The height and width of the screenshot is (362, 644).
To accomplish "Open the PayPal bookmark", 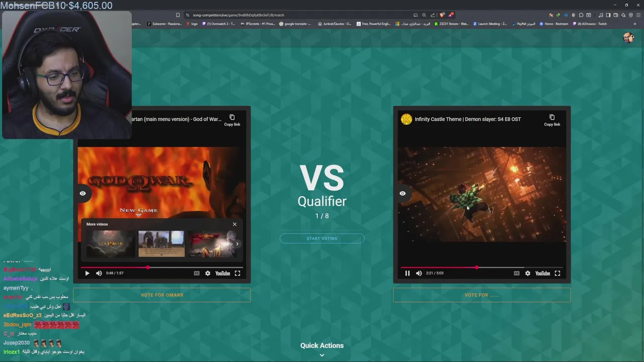I will pos(524,24).
